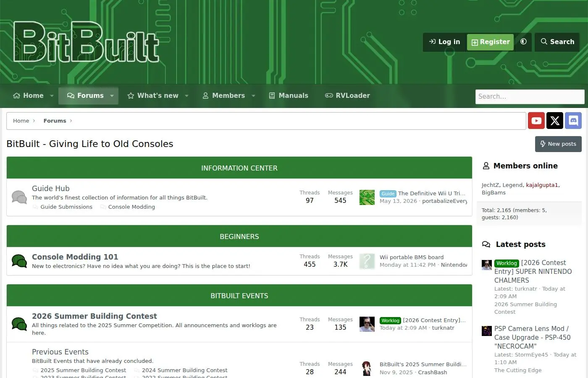Open the RVLoader navigation tab
The image size is (588, 378).
coord(347,96)
